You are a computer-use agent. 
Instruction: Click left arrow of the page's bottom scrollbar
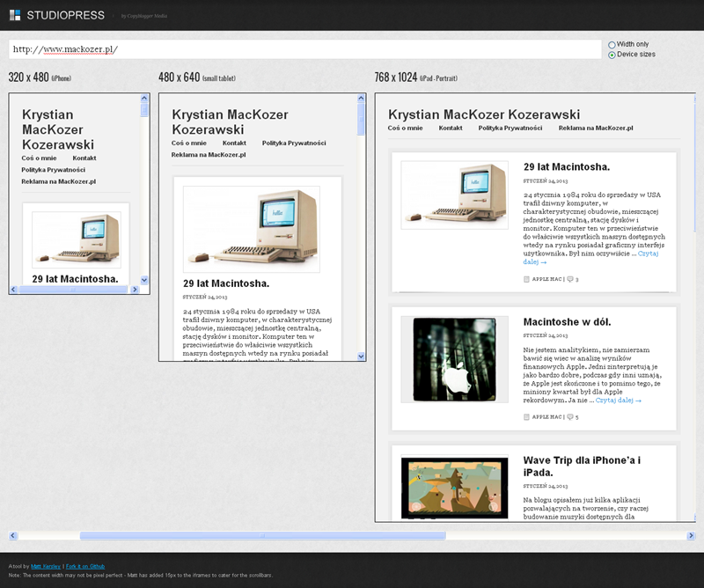(13, 535)
